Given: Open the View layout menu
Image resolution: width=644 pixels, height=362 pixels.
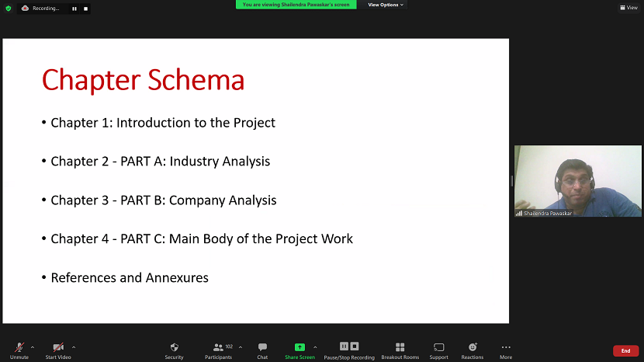Looking at the screenshot, I should click(628, 8).
